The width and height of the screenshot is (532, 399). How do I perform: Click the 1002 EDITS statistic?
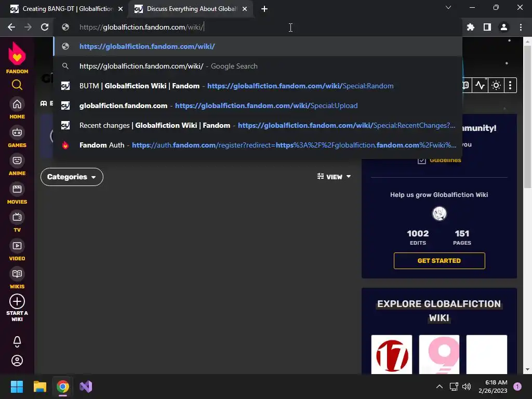pyautogui.click(x=418, y=237)
